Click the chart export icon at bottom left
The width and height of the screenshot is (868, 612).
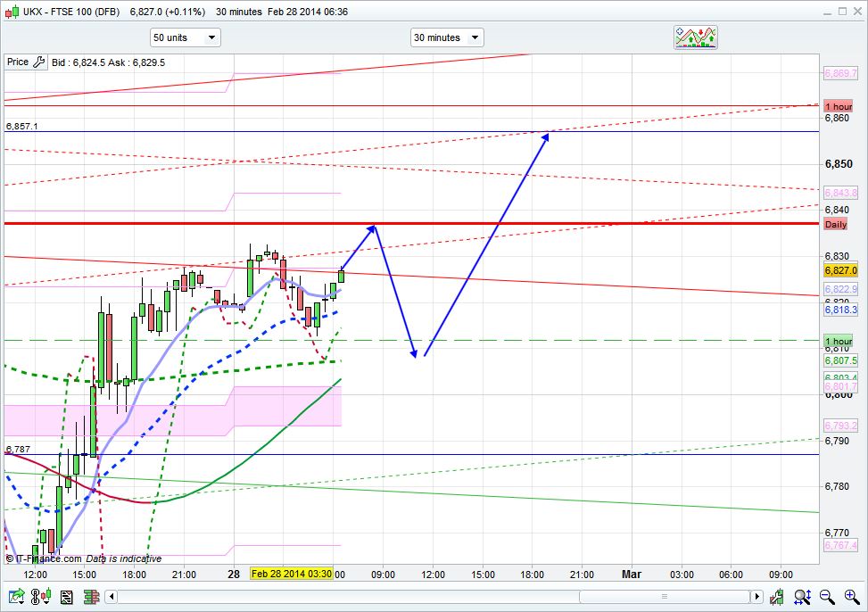16,597
